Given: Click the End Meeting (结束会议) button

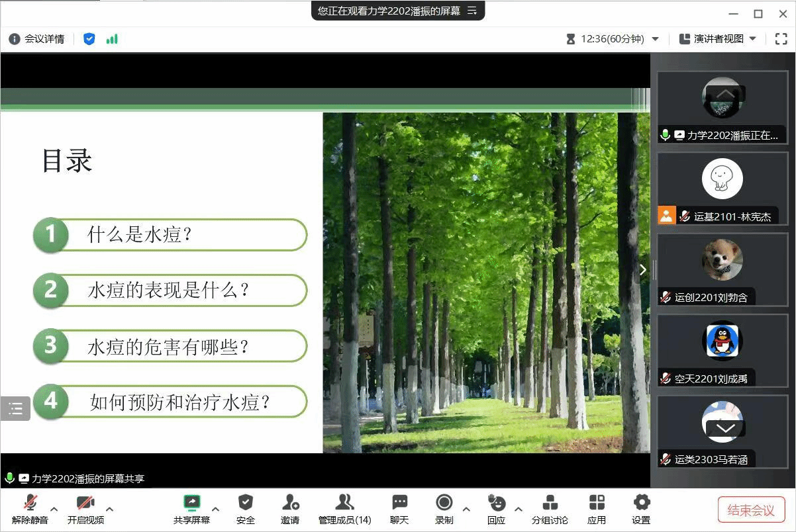Looking at the screenshot, I should pos(751,510).
